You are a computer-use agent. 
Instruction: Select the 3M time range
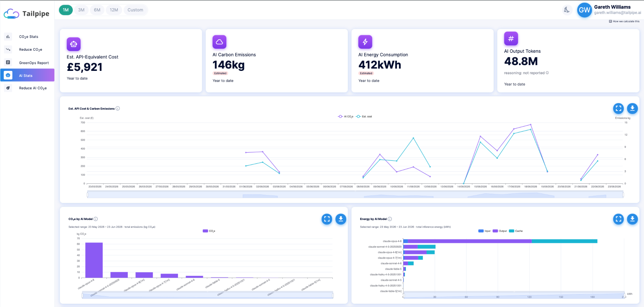81,10
